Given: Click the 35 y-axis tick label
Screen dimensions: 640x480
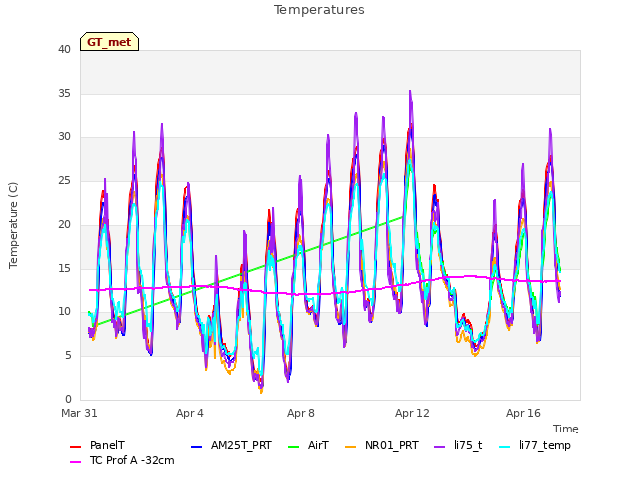Looking at the screenshot, I should (64, 93).
